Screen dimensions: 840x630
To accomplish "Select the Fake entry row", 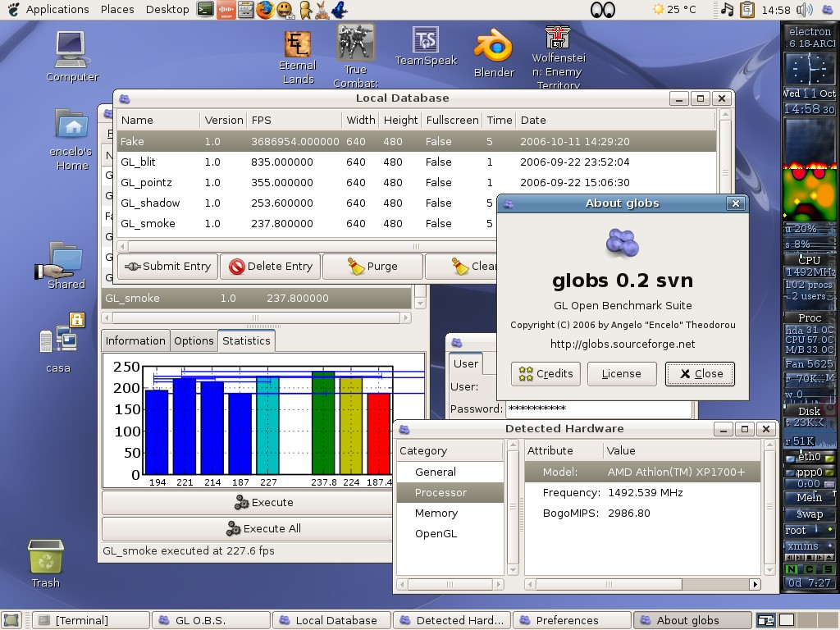I will coord(416,141).
